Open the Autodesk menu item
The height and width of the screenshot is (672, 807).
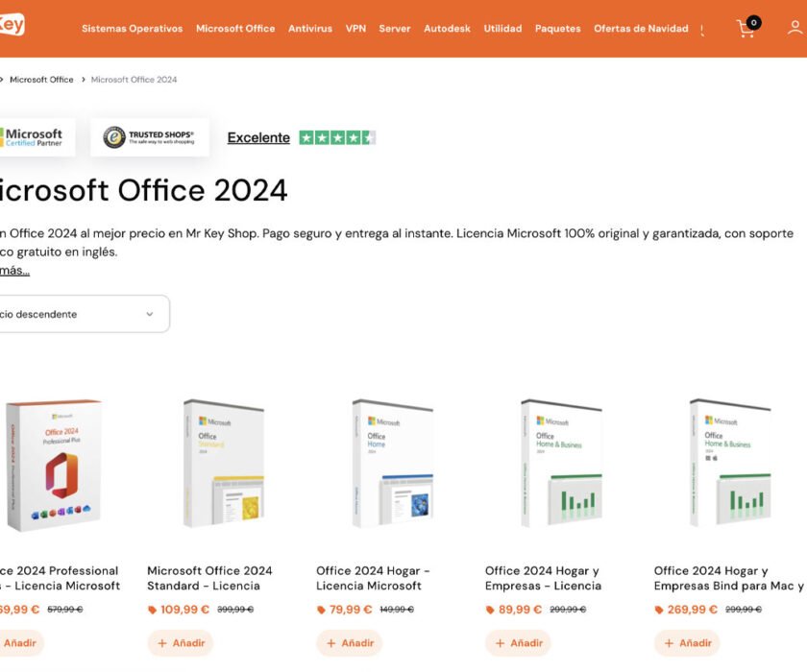point(448,29)
